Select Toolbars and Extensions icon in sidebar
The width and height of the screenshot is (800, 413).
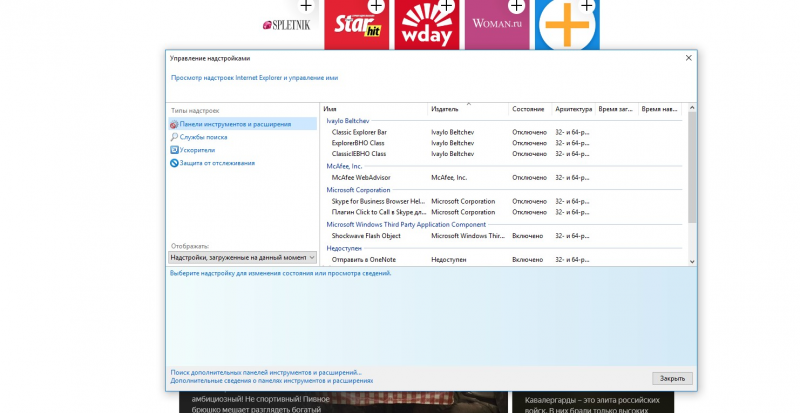click(x=174, y=124)
